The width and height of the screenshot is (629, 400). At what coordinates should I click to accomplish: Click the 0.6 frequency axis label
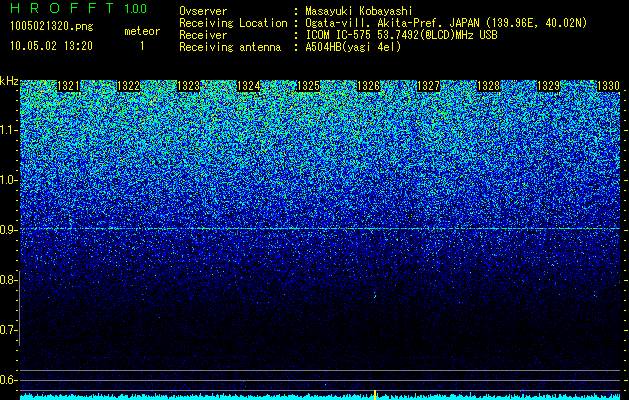[x=8, y=380]
